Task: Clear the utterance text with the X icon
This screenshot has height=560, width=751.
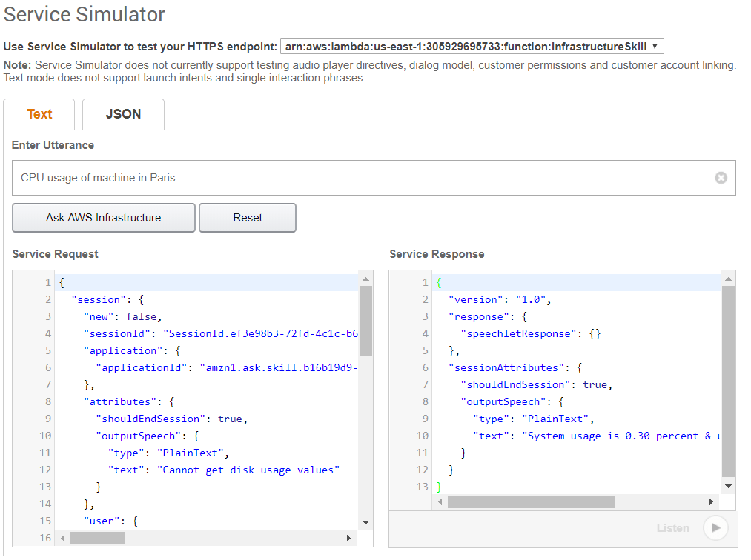Action: [721, 178]
